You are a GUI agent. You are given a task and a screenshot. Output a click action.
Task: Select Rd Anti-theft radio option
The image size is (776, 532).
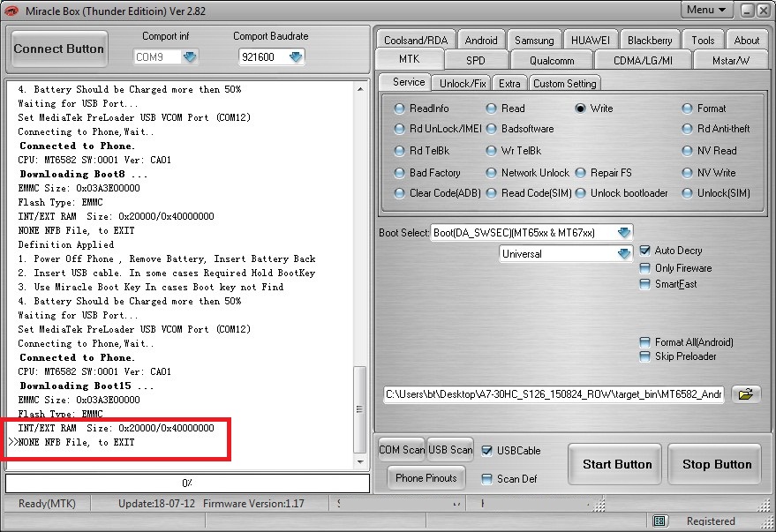coord(687,129)
